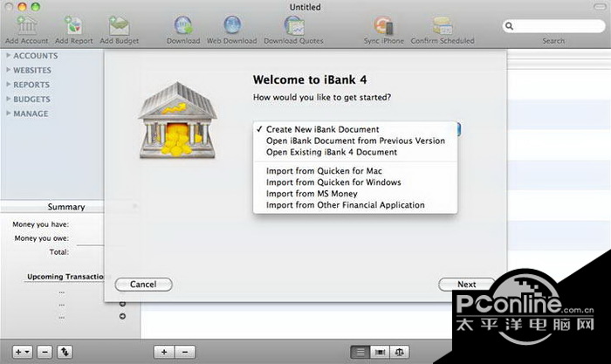
Task: Switch to the middle view mode button
Action: click(380, 352)
